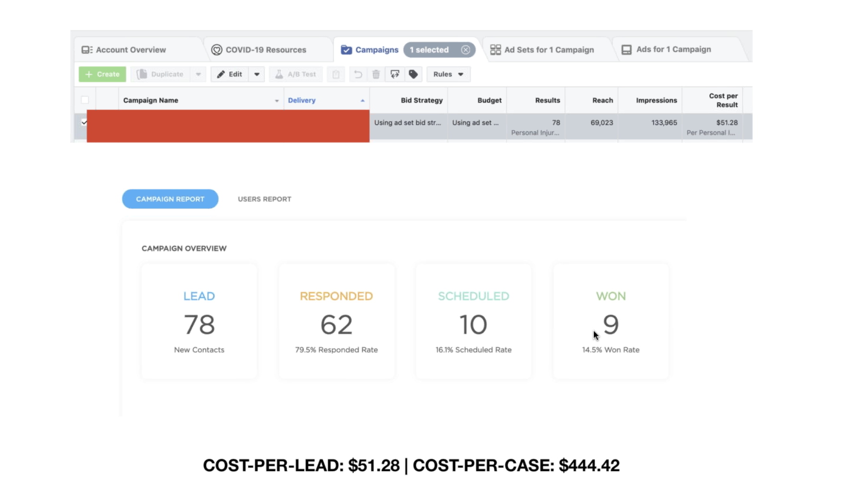Click the pencil Edit button

pyautogui.click(x=230, y=74)
